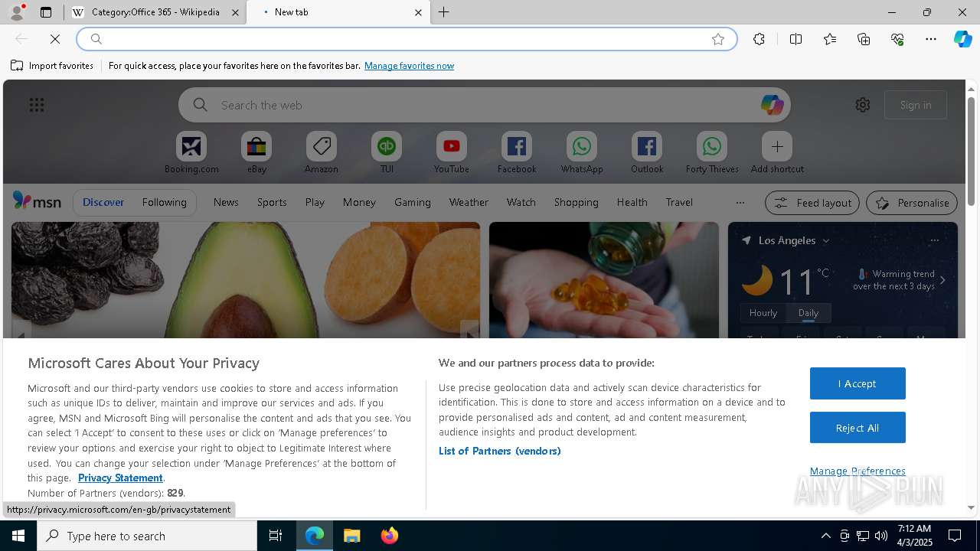Open File Explorer from taskbar
The image size is (980, 551).
click(352, 536)
